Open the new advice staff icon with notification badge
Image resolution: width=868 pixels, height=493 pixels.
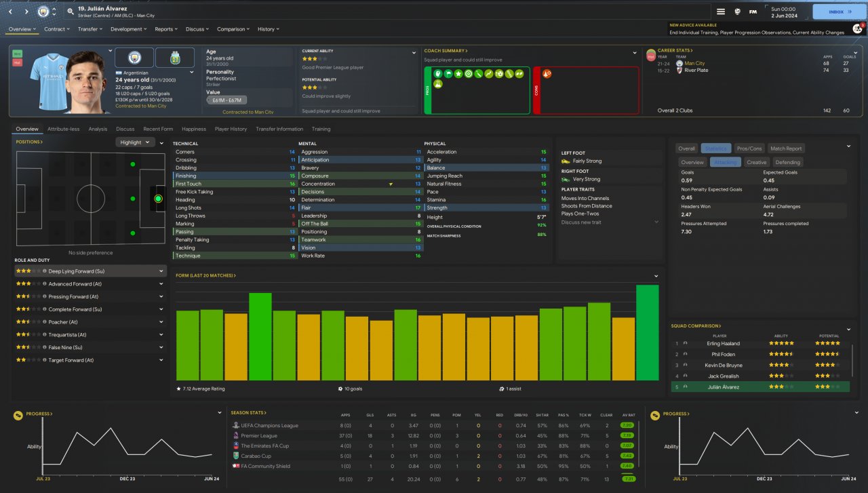pos(857,28)
